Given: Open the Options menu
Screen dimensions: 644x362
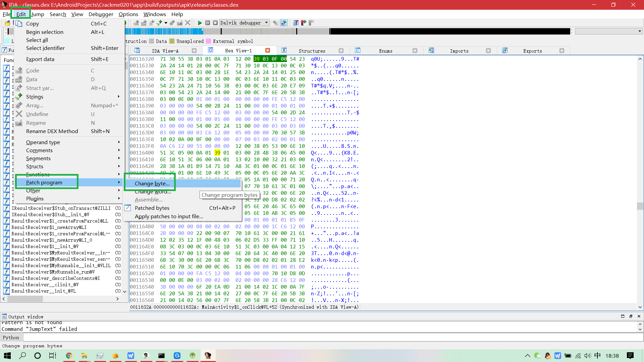Looking at the screenshot, I should (128, 14).
